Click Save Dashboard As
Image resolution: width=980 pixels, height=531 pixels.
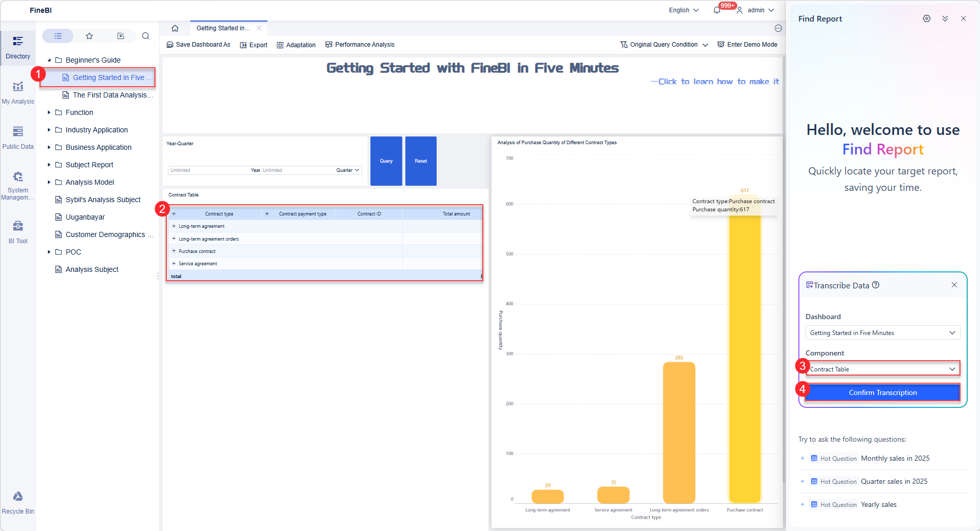pos(199,45)
